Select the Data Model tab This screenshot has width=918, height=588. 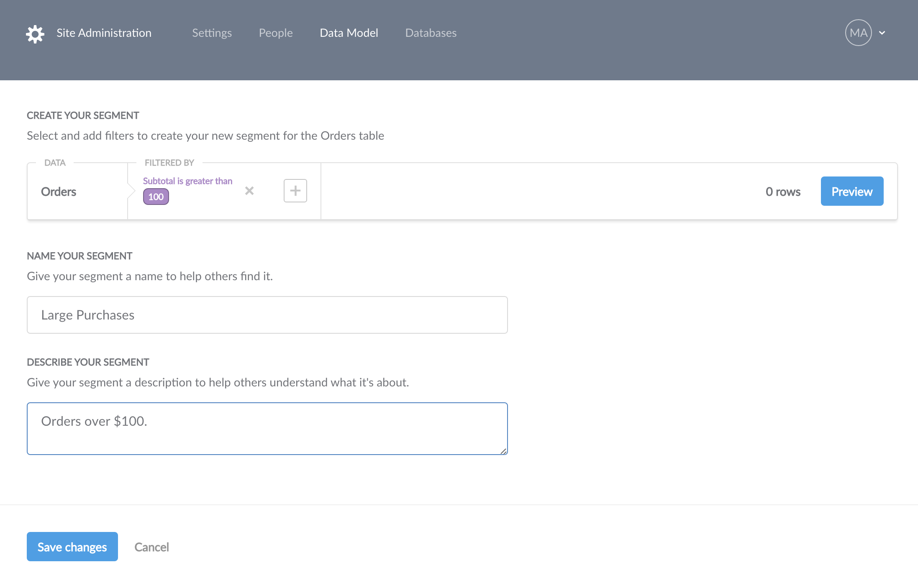[349, 33]
